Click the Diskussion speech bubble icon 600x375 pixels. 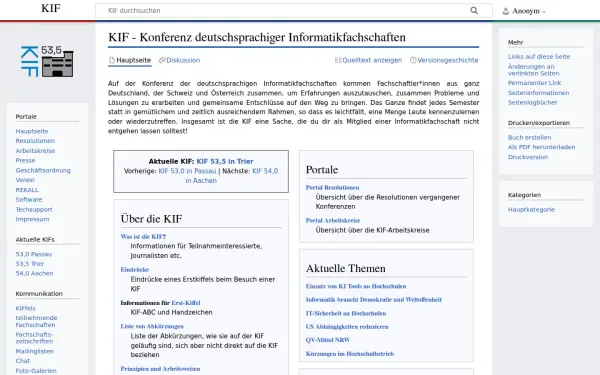162,60
